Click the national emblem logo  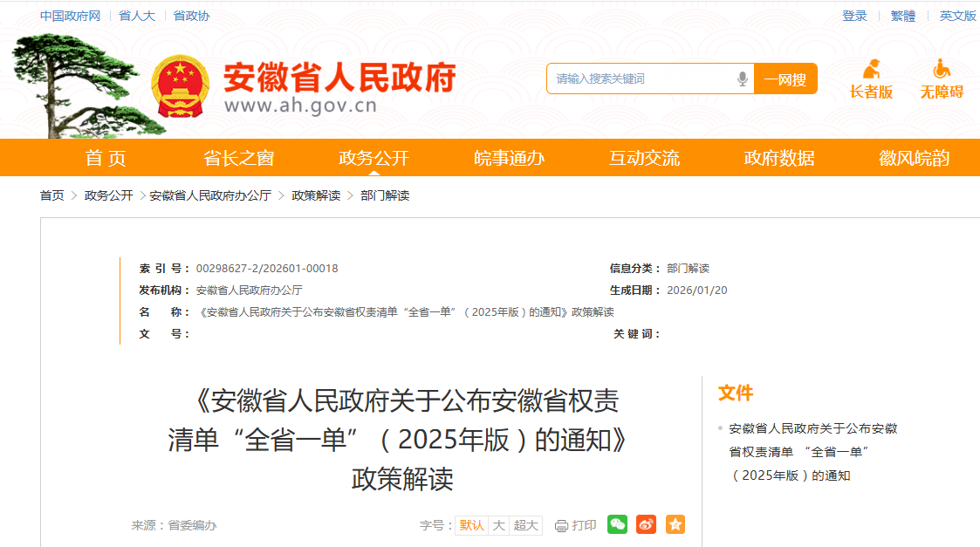(180, 87)
